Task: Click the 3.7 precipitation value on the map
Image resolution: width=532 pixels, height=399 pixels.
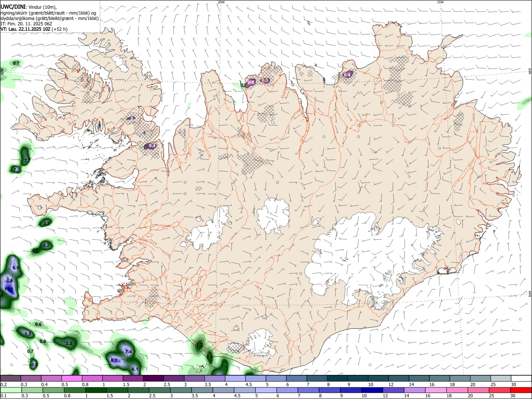Action: pyautogui.click(x=27, y=160)
